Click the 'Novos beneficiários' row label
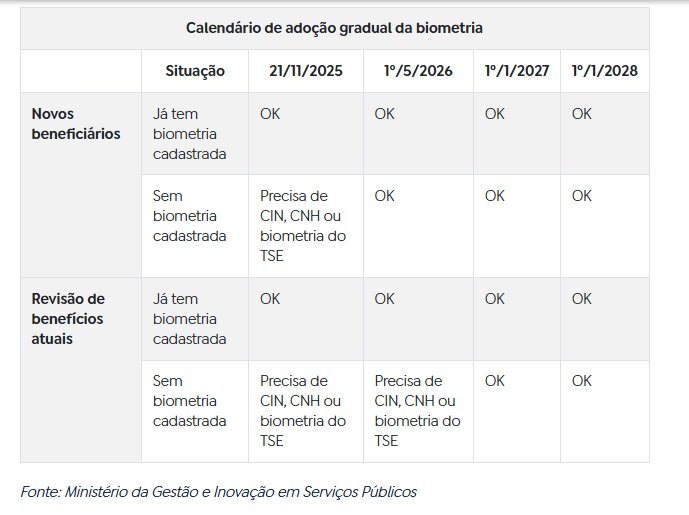This screenshot has width=689, height=515. 76,124
